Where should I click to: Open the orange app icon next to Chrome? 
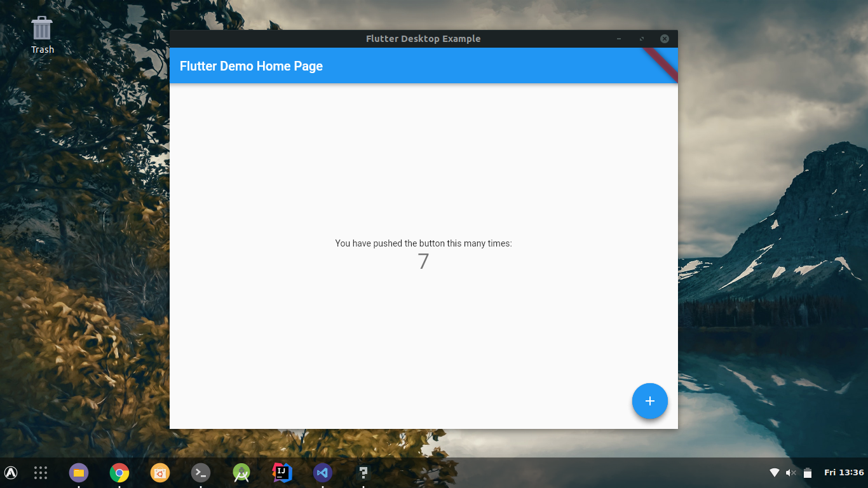click(x=160, y=473)
